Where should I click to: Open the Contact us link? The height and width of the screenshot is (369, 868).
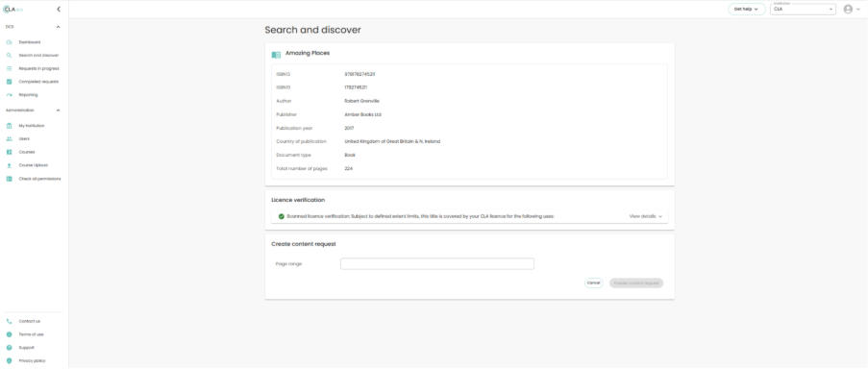tap(30, 321)
